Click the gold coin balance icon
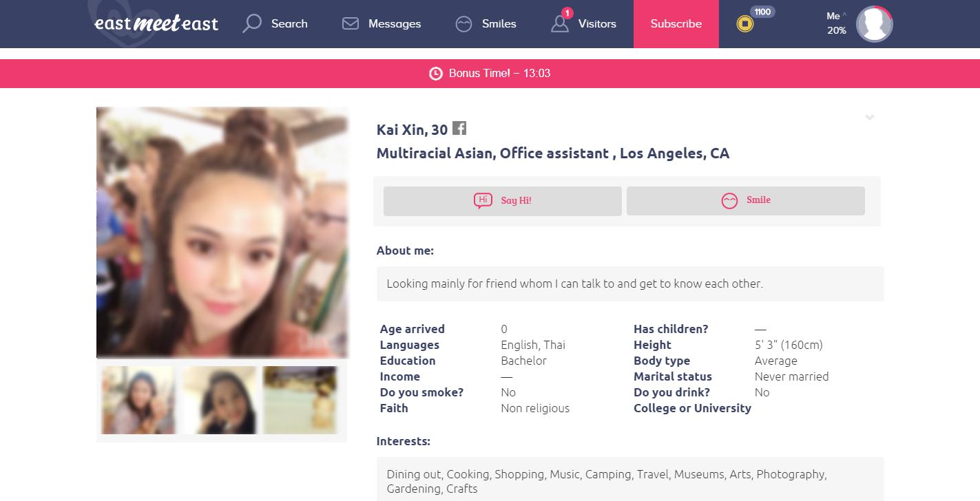The width and height of the screenshot is (980, 501). click(x=744, y=25)
